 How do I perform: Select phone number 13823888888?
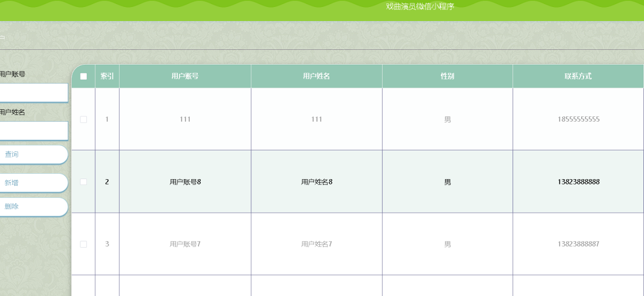pyautogui.click(x=578, y=181)
